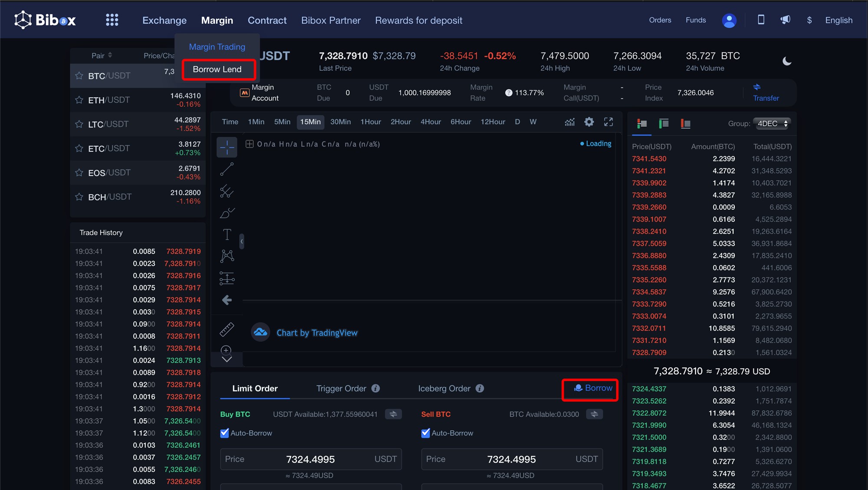Uncheck Auto-Borrow under Buy BTC
The width and height of the screenshot is (868, 490).
coord(224,433)
